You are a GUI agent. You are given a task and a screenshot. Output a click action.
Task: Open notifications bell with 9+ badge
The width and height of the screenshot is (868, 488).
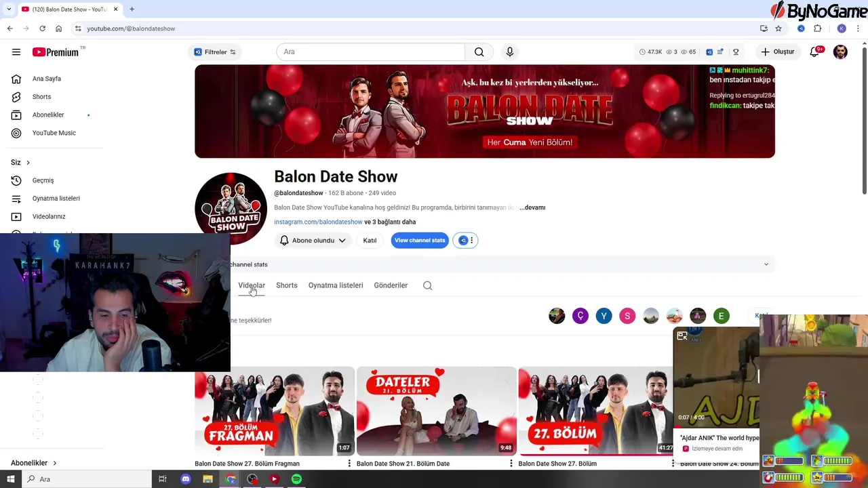[x=815, y=52]
